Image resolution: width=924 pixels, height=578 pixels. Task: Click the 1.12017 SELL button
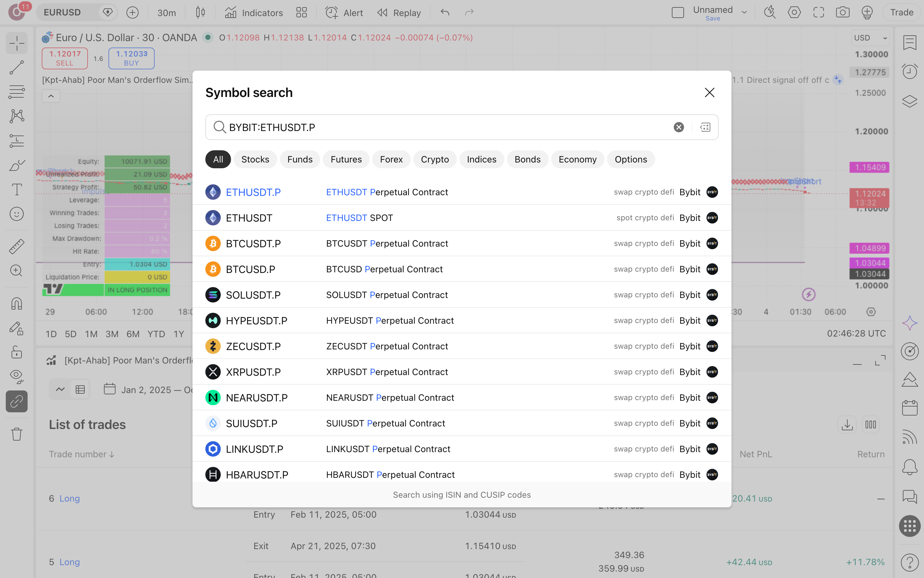65,58
